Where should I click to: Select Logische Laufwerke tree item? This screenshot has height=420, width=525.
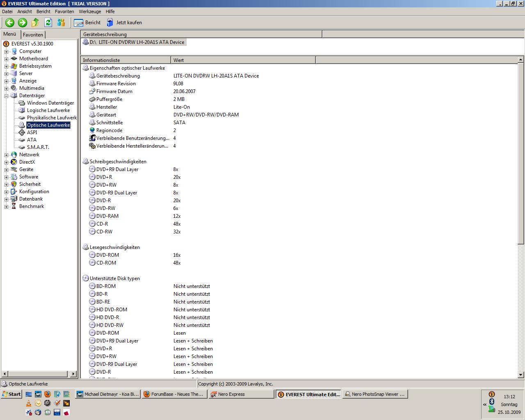click(48, 110)
